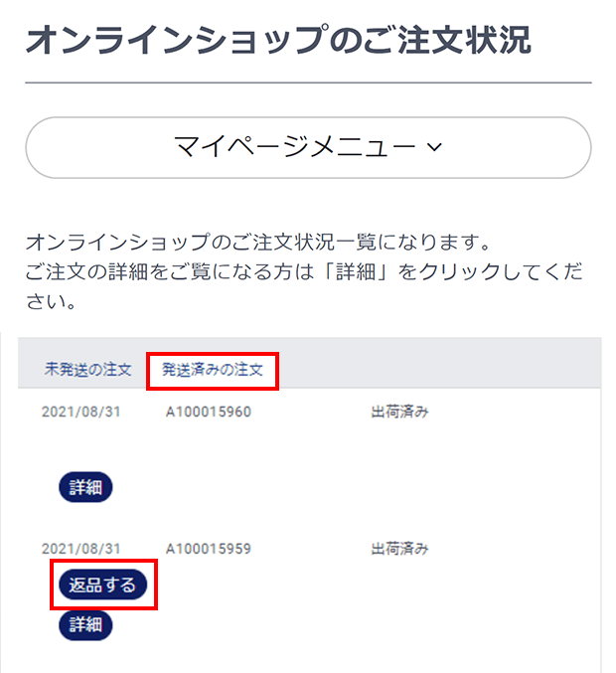The height and width of the screenshot is (673, 616).
Task: Select the 発送済みの注文 tab
Action: point(213,370)
